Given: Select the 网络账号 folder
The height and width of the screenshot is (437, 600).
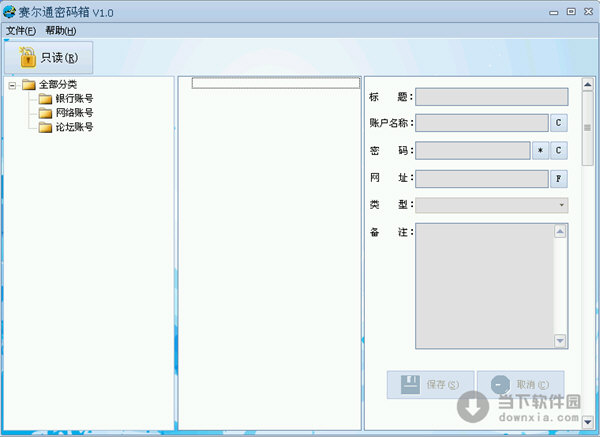Looking at the screenshot, I should click(x=74, y=113).
